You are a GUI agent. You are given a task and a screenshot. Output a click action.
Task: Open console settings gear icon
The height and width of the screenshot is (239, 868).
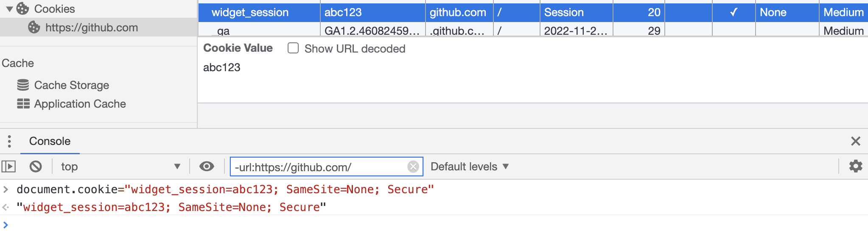pyautogui.click(x=856, y=166)
